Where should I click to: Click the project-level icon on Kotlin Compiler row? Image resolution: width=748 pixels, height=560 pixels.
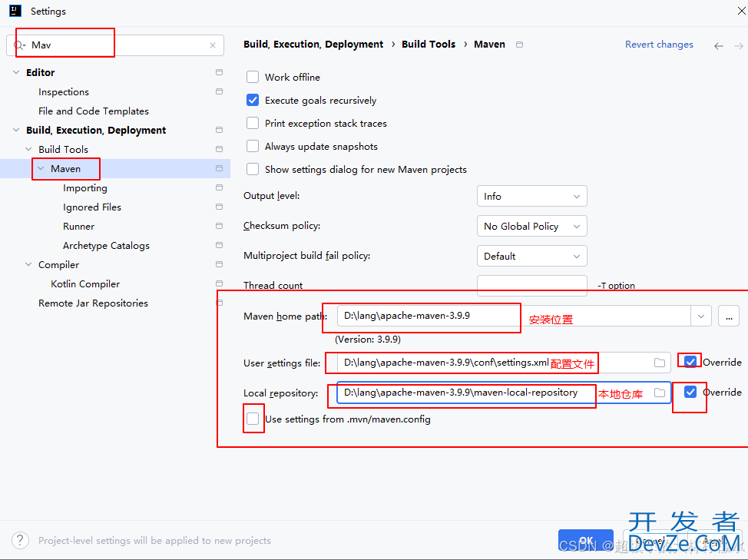coord(219,283)
